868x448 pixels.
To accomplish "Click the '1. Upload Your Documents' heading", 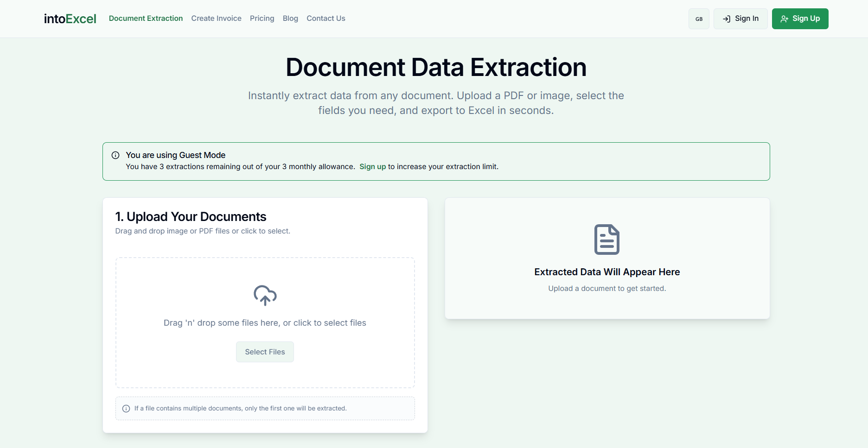I will pos(191,217).
